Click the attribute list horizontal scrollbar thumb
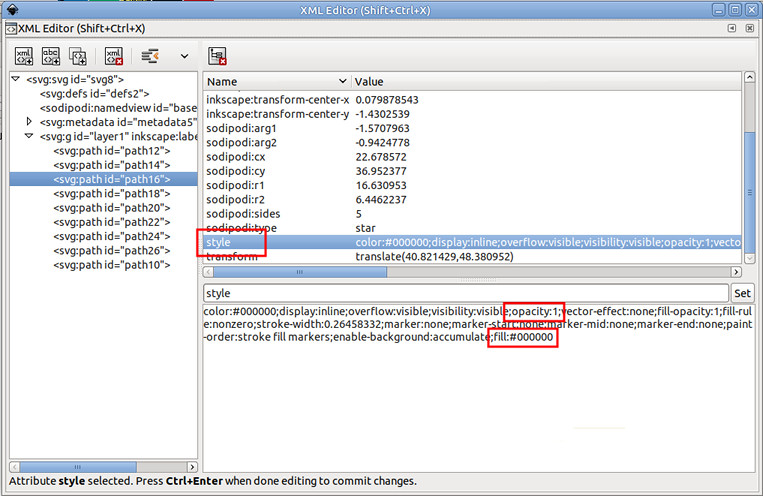The image size is (763, 496). pyautogui.click(x=300, y=272)
